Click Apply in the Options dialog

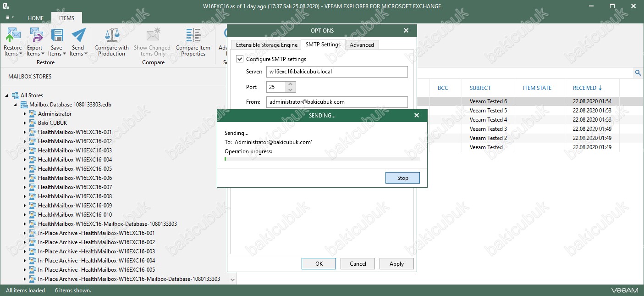(396, 263)
